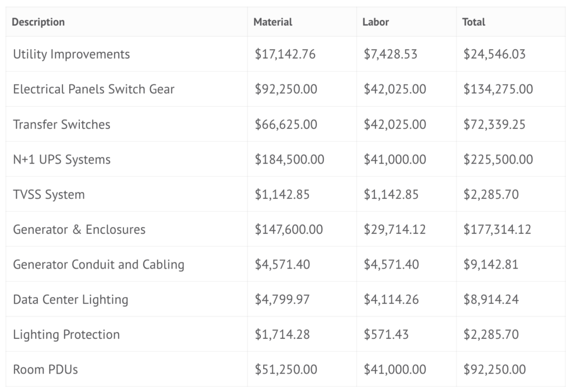Screen dimensions: 572x392
Task: Click the Transfer Switches description cell
Action: point(61,125)
